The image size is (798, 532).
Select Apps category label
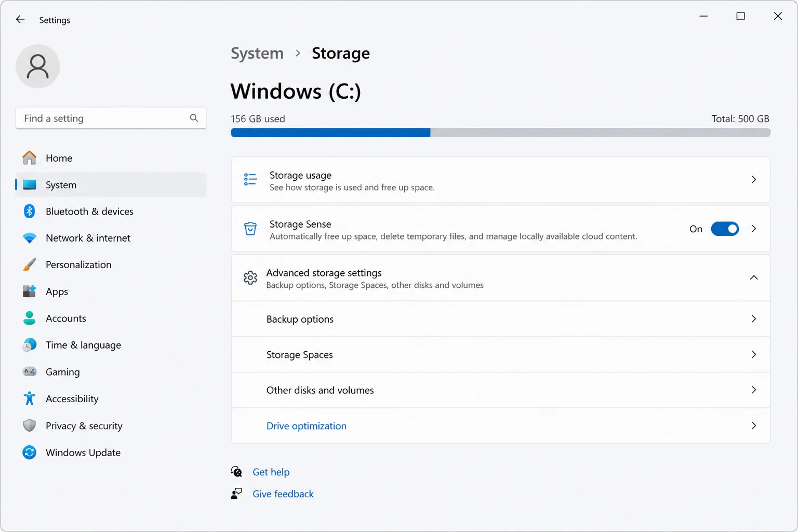tap(57, 291)
